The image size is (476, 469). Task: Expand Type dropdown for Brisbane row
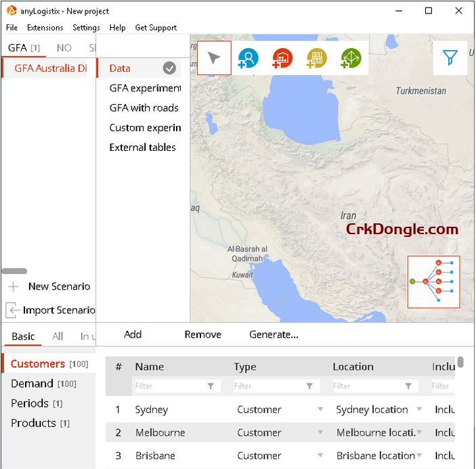tap(320, 456)
